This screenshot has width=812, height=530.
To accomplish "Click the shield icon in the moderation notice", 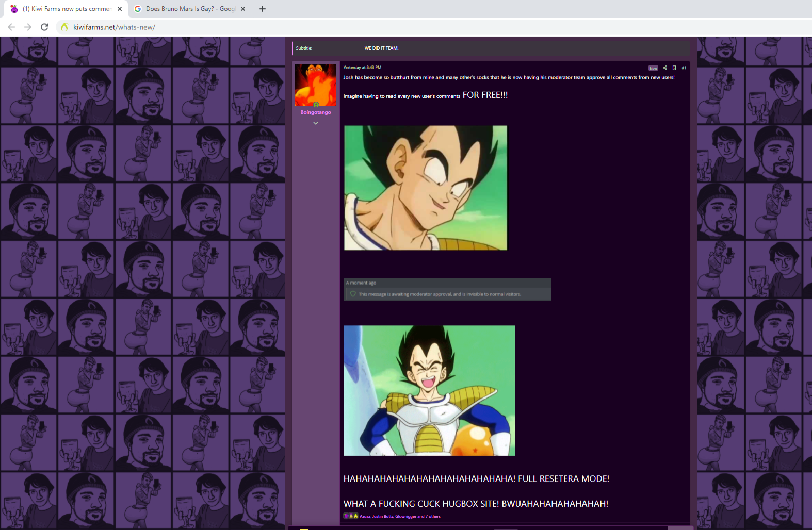I will click(353, 294).
